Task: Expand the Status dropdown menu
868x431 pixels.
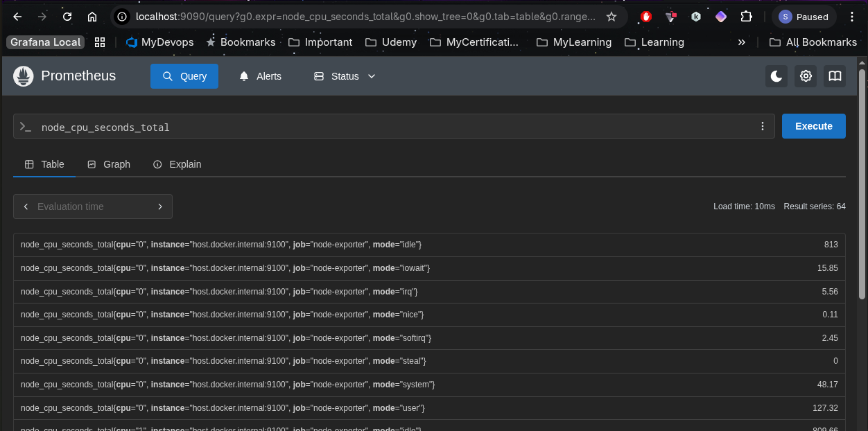Action: coord(345,76)
